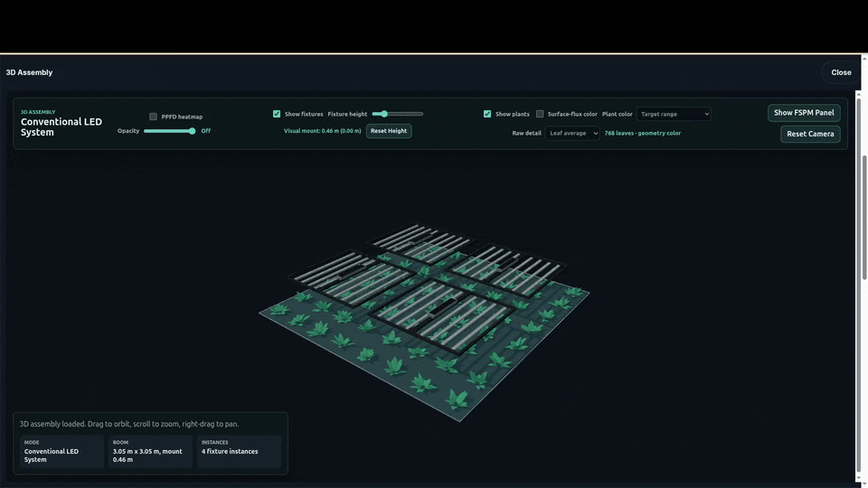Click the ROOM dimensions info card
The image size is (868, 488).
[x=151, y=452]
